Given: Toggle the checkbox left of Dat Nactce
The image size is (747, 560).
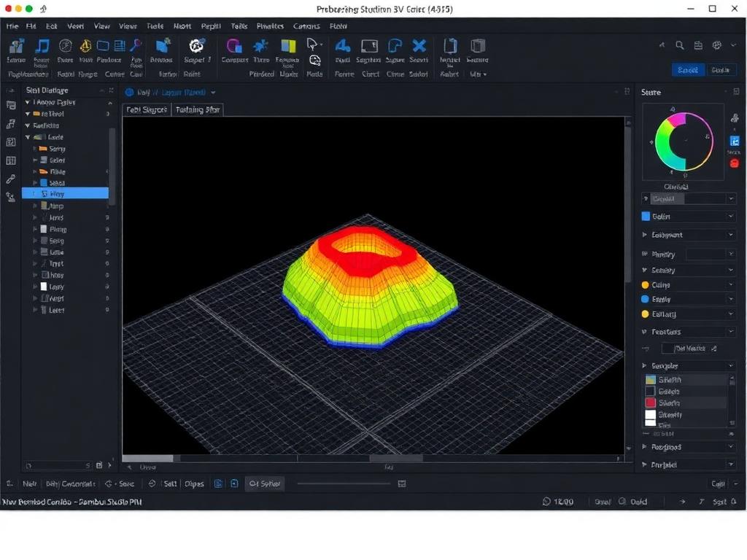Looking at the screenshot, I should pos(668,349).
